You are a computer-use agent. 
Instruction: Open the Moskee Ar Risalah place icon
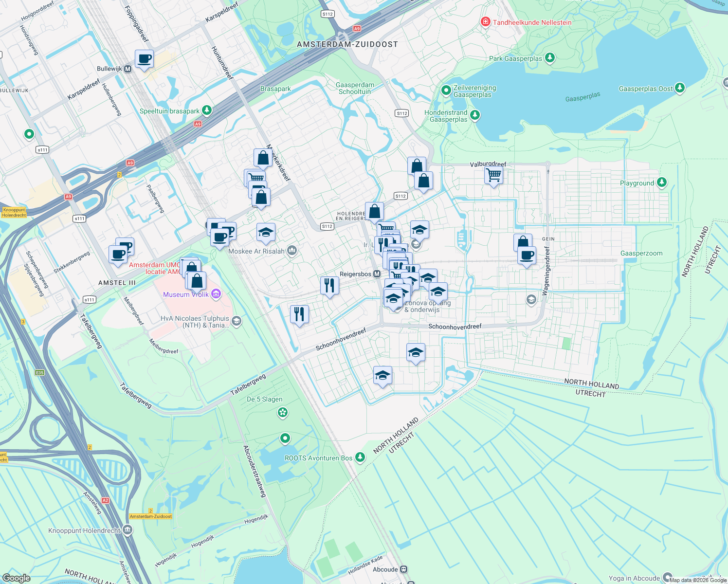[292, 251]
